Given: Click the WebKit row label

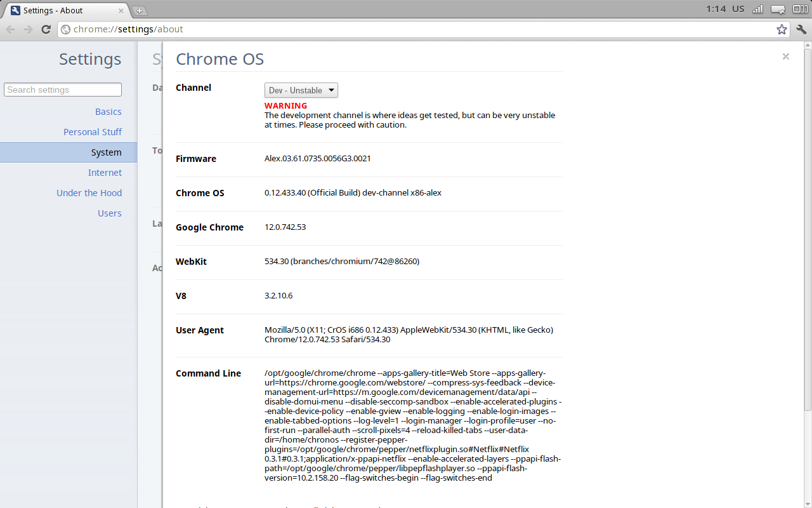Looking at the screenshot, I should coord(191,262).
